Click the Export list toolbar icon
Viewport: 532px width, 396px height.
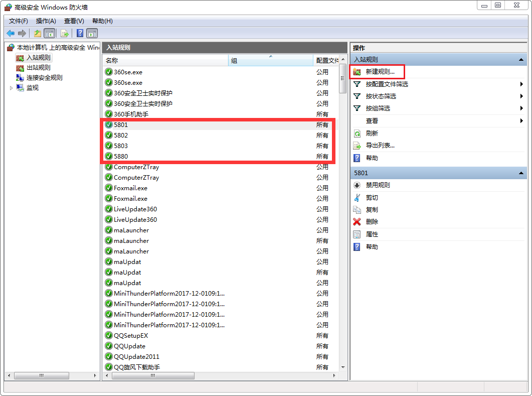tap(65, 33)
